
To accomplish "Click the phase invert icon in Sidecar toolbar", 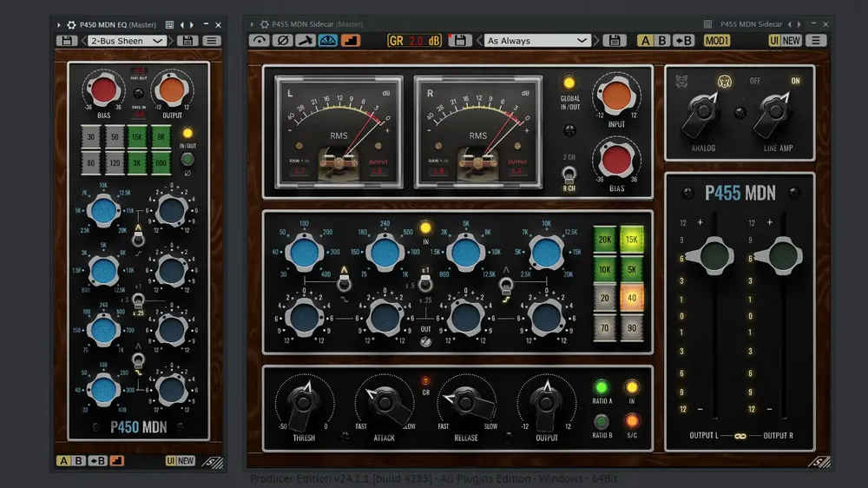I will 281,41.
